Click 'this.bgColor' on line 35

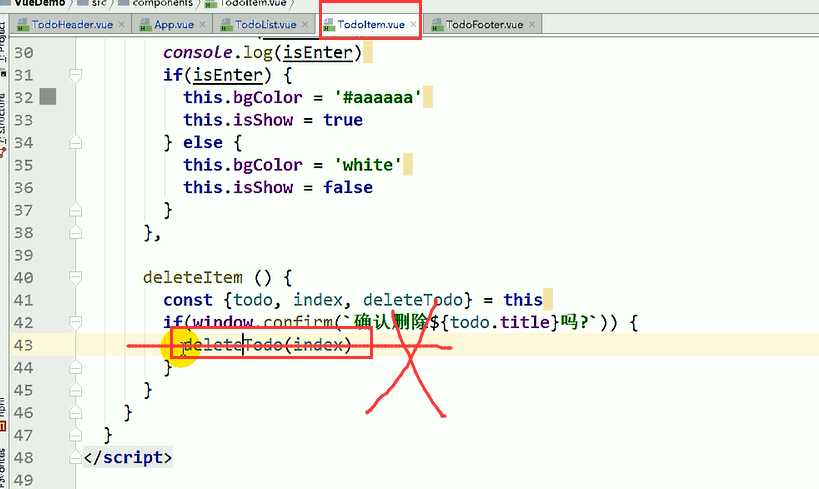(243, 165)
